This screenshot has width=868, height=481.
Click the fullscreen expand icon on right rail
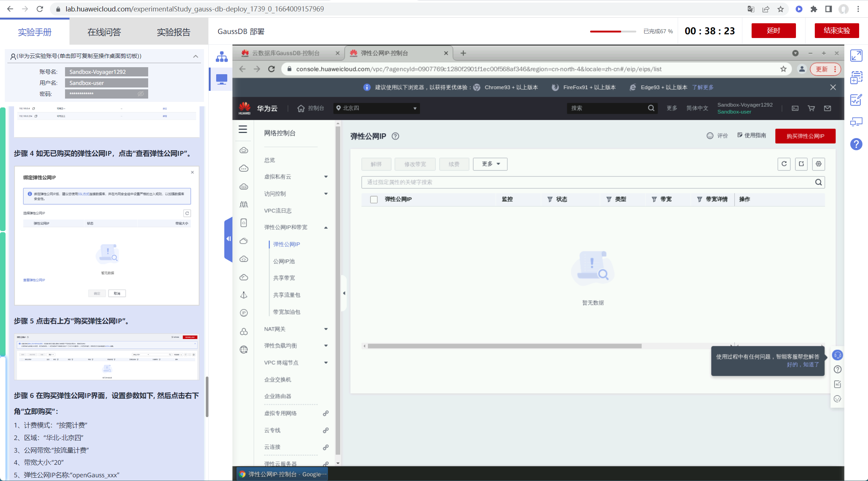[856, 56]
